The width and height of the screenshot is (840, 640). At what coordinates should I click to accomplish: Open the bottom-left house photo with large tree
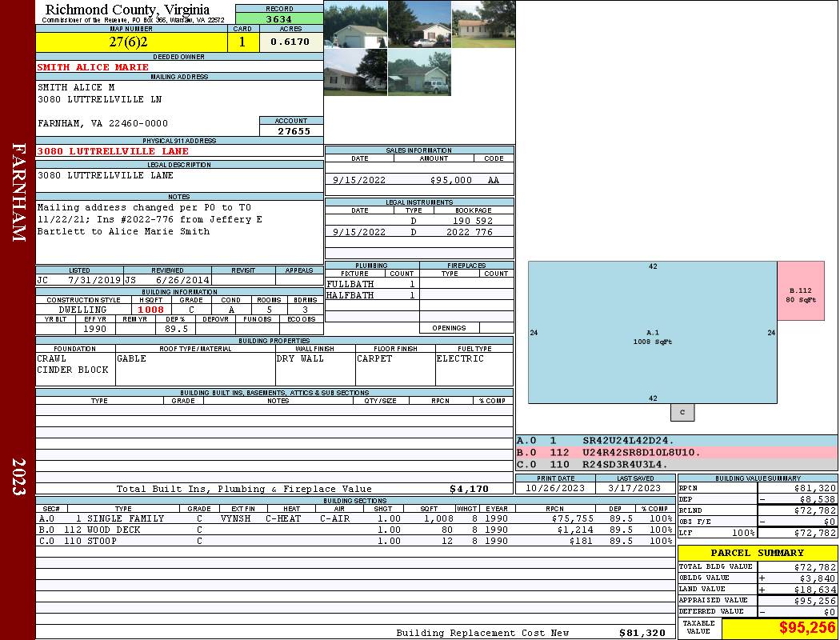point(355,72)
